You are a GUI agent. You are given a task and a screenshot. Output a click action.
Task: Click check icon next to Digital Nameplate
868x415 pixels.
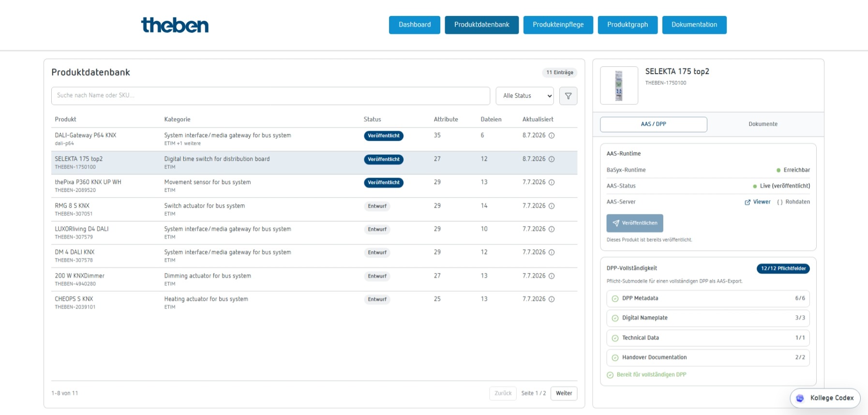point(615,318)
